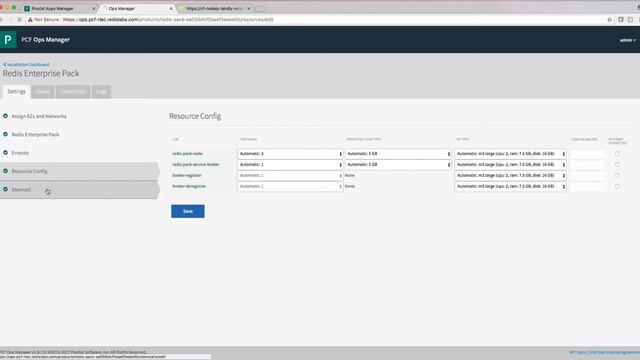Click Load Balancers field for broker-registrar
Screen dimensions: 640x360
pos(587,175)
